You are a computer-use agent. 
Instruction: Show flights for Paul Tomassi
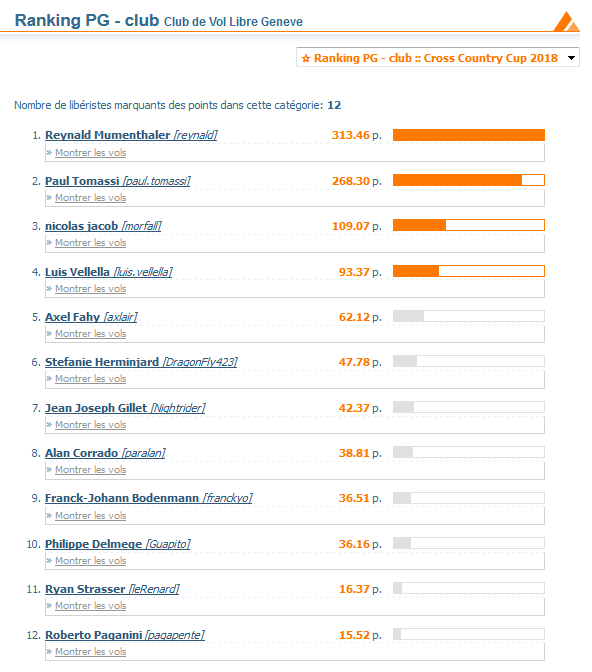coord(90,198)
